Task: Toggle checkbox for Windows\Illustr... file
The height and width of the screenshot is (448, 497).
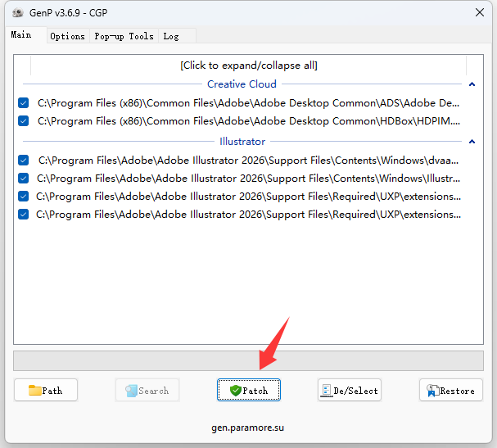Action: pos(24,179)
